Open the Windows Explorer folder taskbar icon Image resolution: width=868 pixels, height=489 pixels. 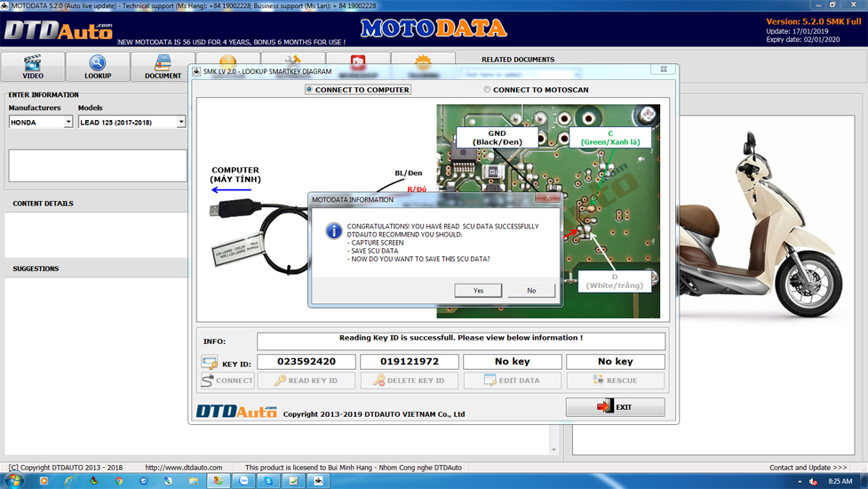193,481
